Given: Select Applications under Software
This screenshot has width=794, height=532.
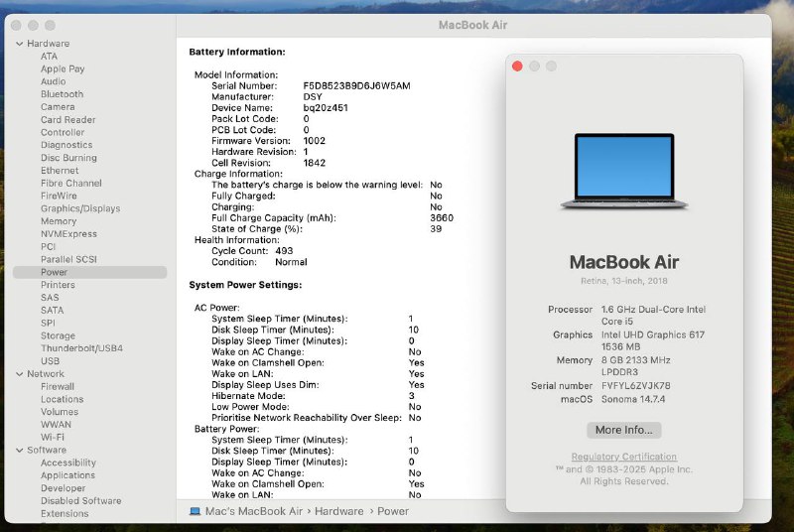Looking at the screenshot, I should coord(67,475).
